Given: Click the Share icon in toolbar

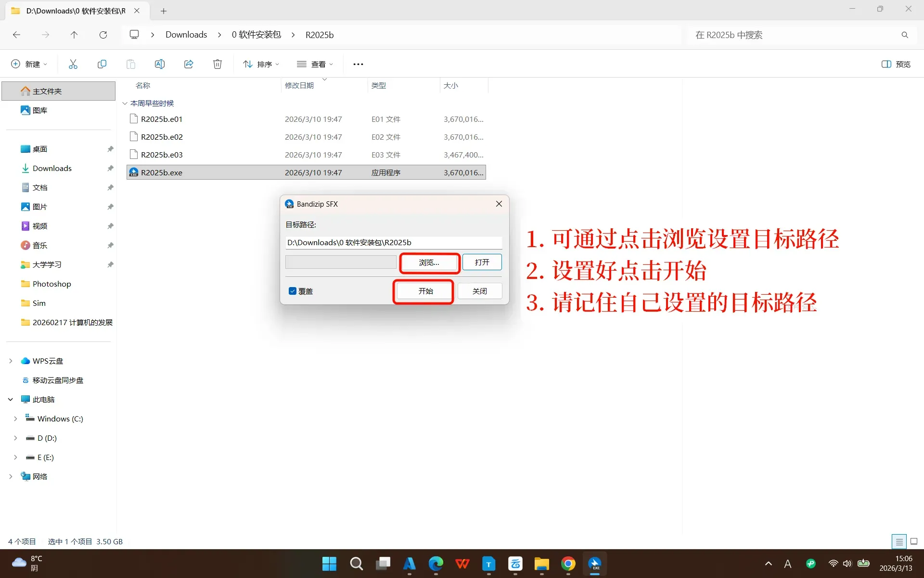Looking at the screenshot, I should (x=189, y=64).
